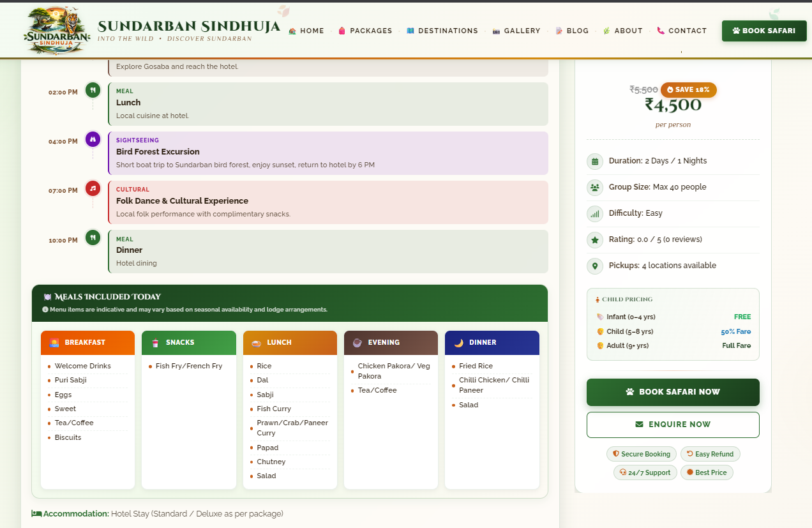This screenshot has width=812, height=528.
Task: Click the Secure Booking badge
Action: (642, 454)
